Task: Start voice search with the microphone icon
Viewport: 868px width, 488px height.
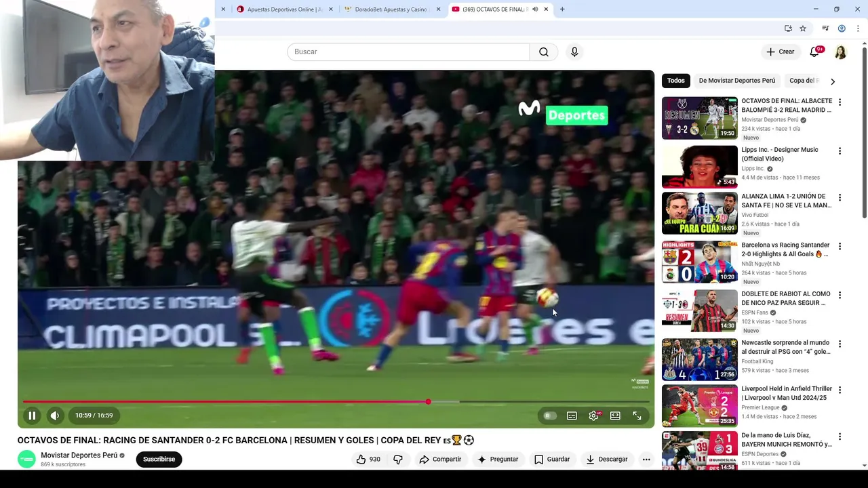Action: pyautogui.click(x=574, y=52)
